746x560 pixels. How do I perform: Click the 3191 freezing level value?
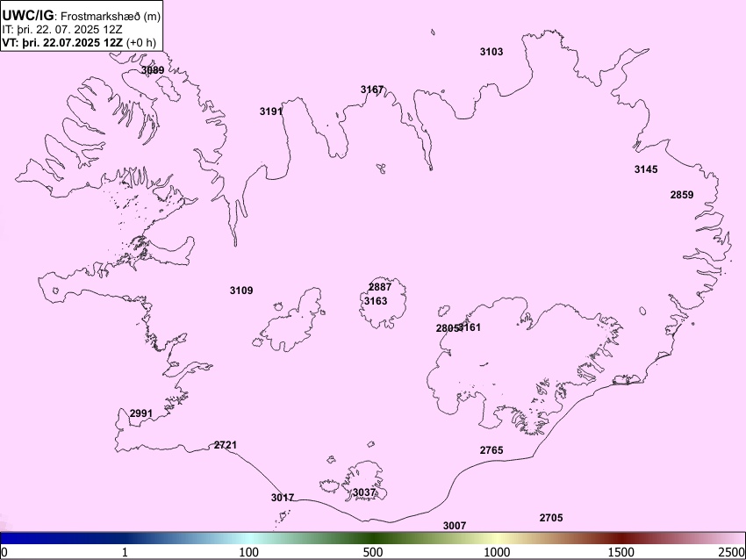coord(271,111)
